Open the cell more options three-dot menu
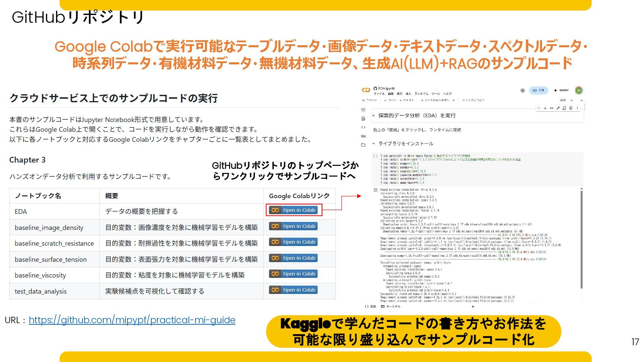This screenshot has height=362, width=644. [x=577, y=108]
